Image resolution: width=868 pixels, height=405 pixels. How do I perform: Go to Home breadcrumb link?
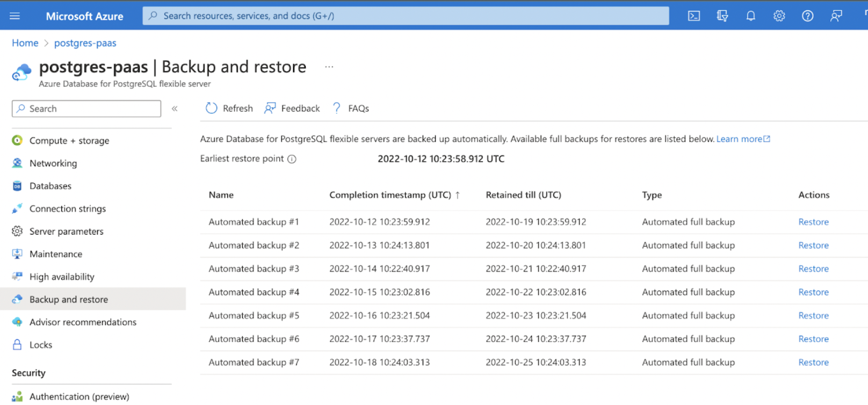[25, 43]
